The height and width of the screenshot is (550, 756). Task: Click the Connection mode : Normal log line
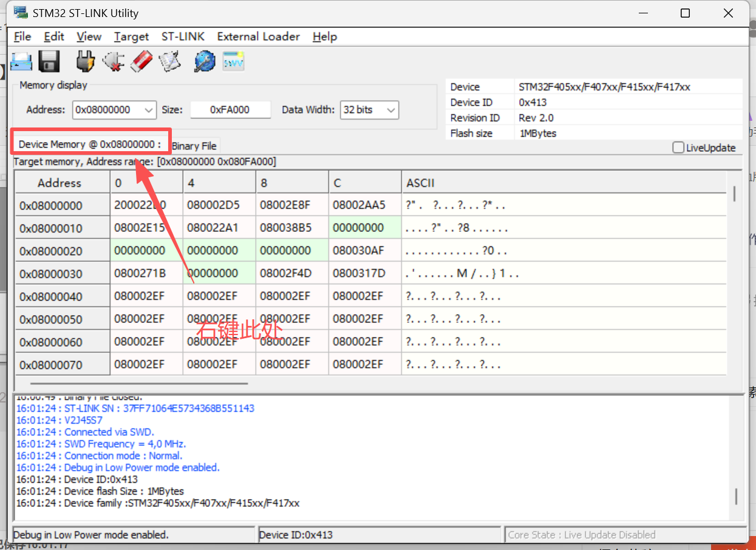coord(99,455)
